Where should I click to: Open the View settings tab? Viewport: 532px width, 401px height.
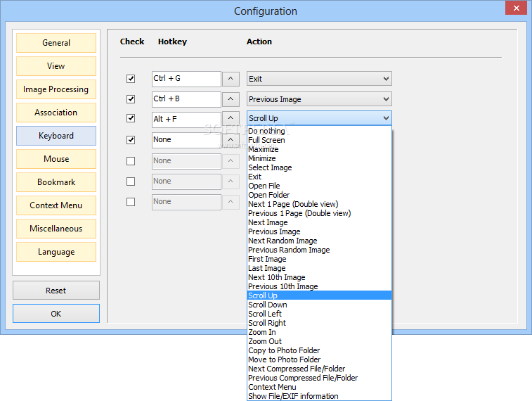56,66
